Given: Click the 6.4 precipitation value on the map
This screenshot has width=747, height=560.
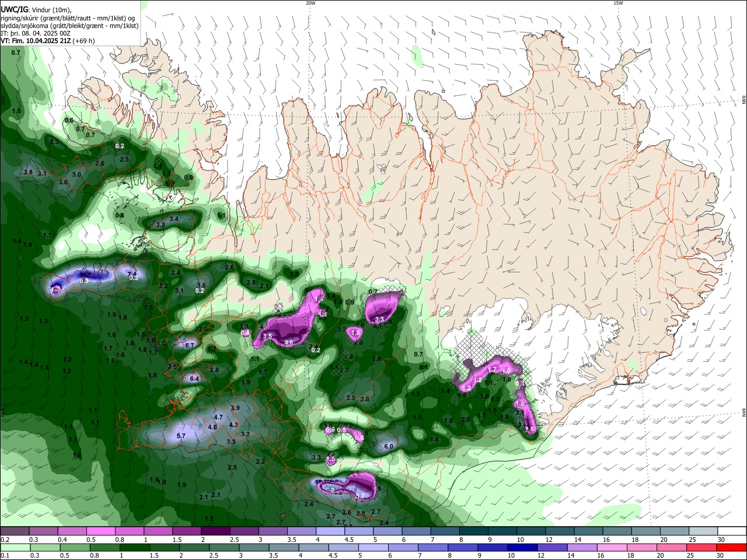Looking at the screenshot, I should pos(194,379).
